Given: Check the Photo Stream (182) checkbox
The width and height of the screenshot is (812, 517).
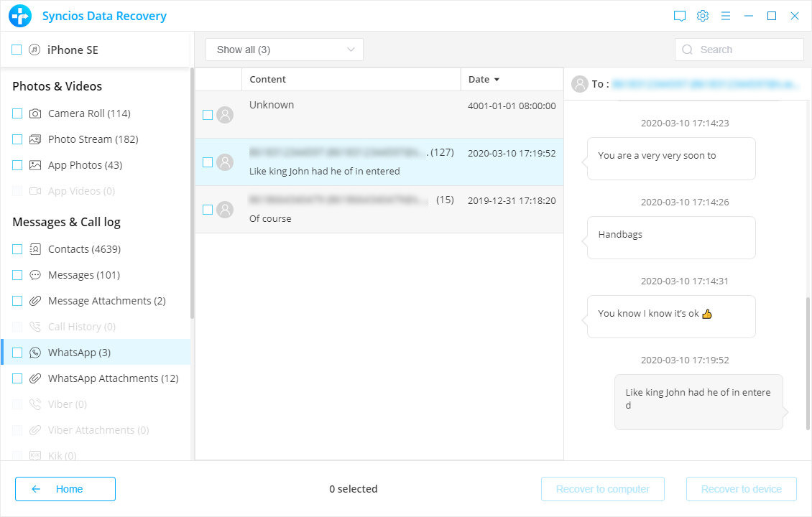Looking at the screenshot, I should click(x=17, y=139).
